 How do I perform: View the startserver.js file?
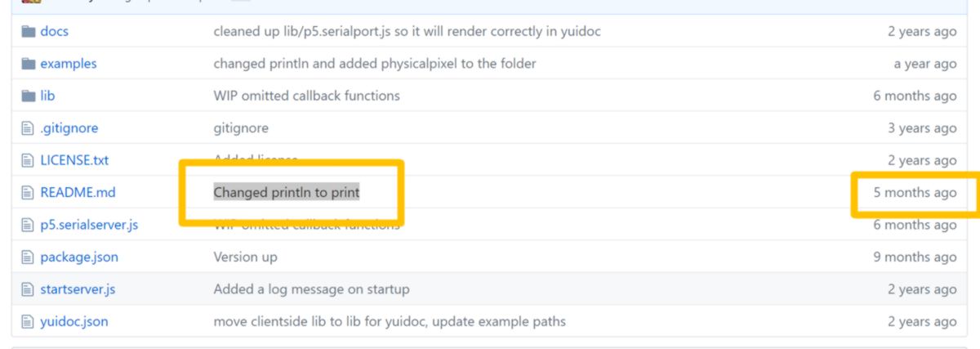(x=78, y=289)
